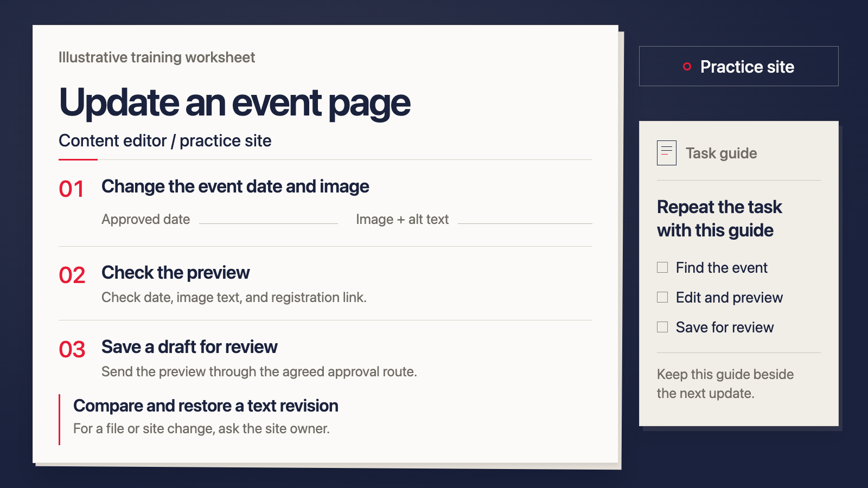Click the Image + alt text blank line

[x=525, y=223]
